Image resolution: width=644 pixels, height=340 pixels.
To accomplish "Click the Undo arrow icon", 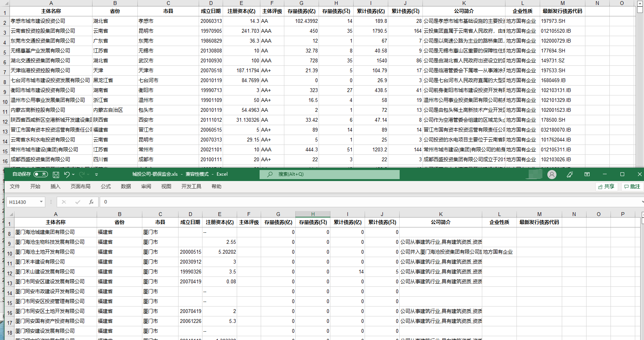I will coord(67,174).
